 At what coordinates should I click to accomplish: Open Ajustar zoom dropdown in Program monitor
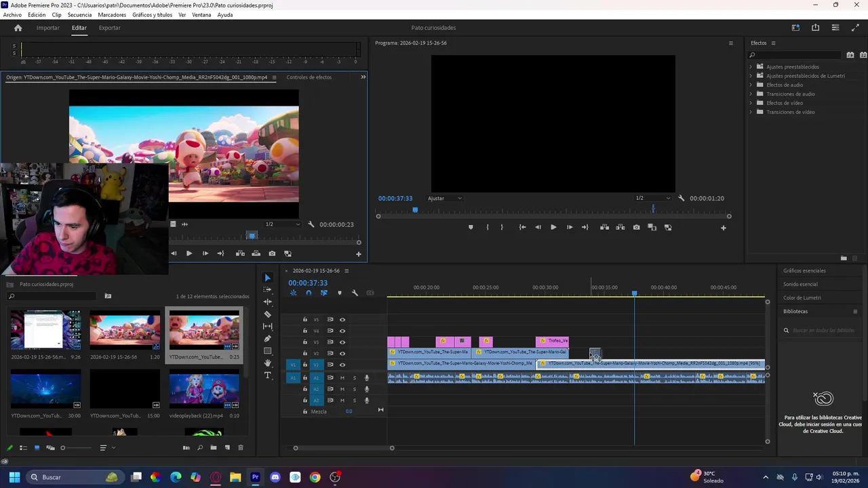[x=445, y=198]
